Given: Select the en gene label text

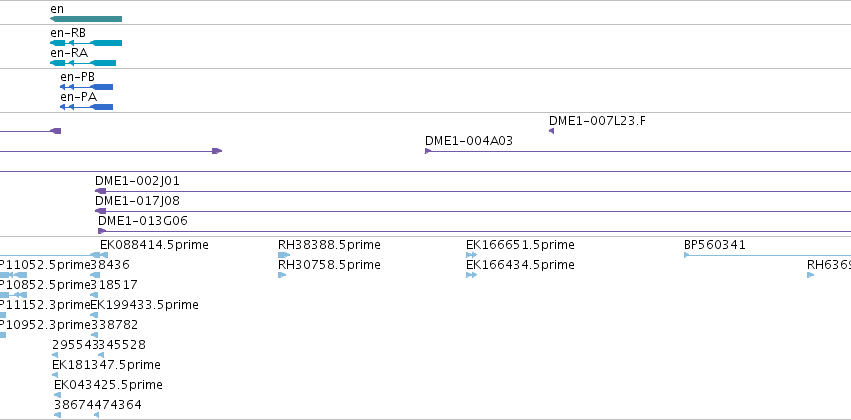Looking at the screenshot, I should click(x=57, y=9).
